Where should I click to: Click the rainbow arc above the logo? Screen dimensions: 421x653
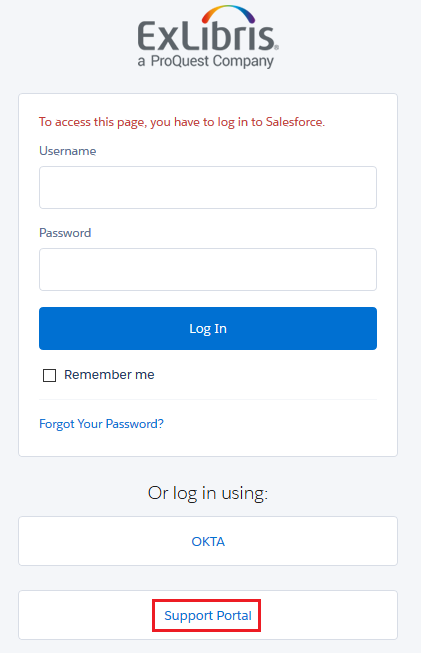click(x=228, y=14)
